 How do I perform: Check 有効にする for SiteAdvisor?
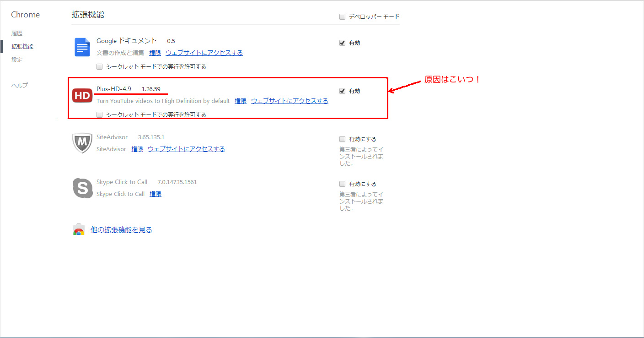(342, 139)
